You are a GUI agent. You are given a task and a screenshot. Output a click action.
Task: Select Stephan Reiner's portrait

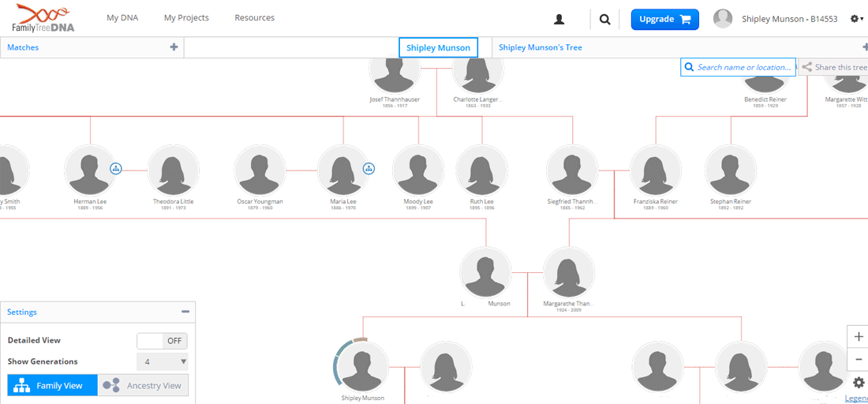click(x=731, y=170)
